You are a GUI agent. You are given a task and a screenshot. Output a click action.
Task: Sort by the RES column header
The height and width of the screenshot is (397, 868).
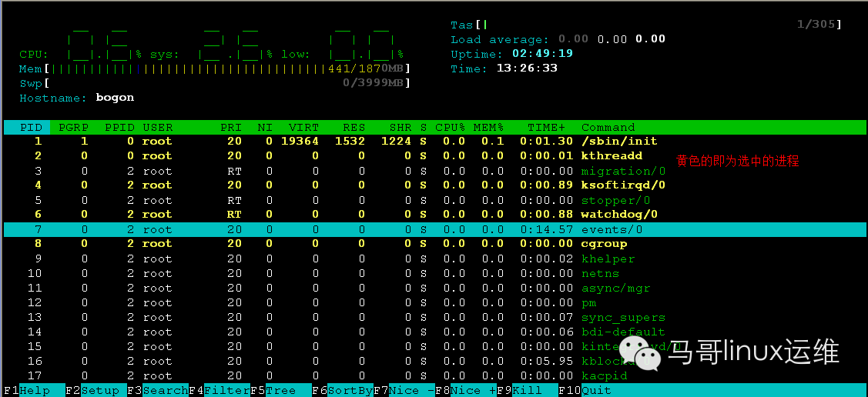[354, 127]
